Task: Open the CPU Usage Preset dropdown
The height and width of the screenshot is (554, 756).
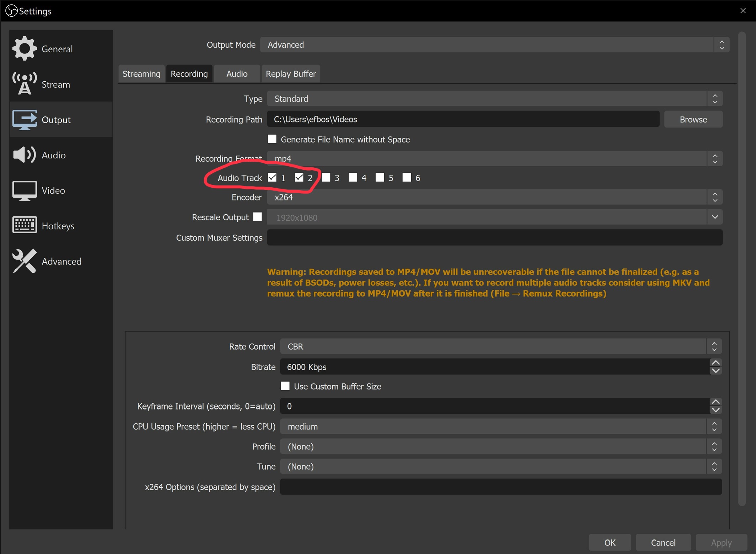Action: [x=501, y=427]
